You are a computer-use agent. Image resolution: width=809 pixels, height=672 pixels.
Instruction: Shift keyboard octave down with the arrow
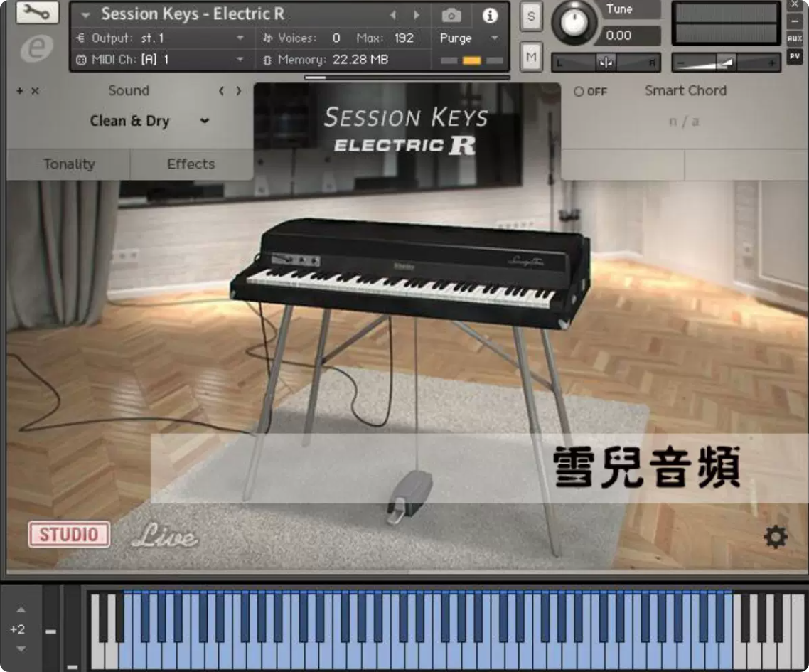tap(21, 649)
